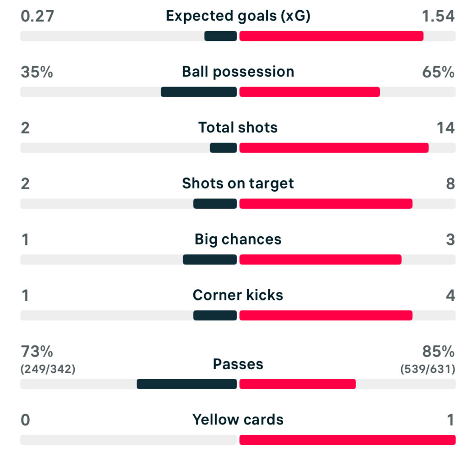Click the dark Passes bar

pyautogui.click(x=187, y=384)
